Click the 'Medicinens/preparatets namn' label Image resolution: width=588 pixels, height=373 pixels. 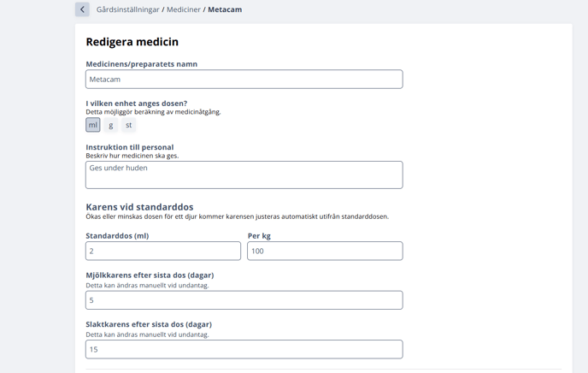pos(141,64)
